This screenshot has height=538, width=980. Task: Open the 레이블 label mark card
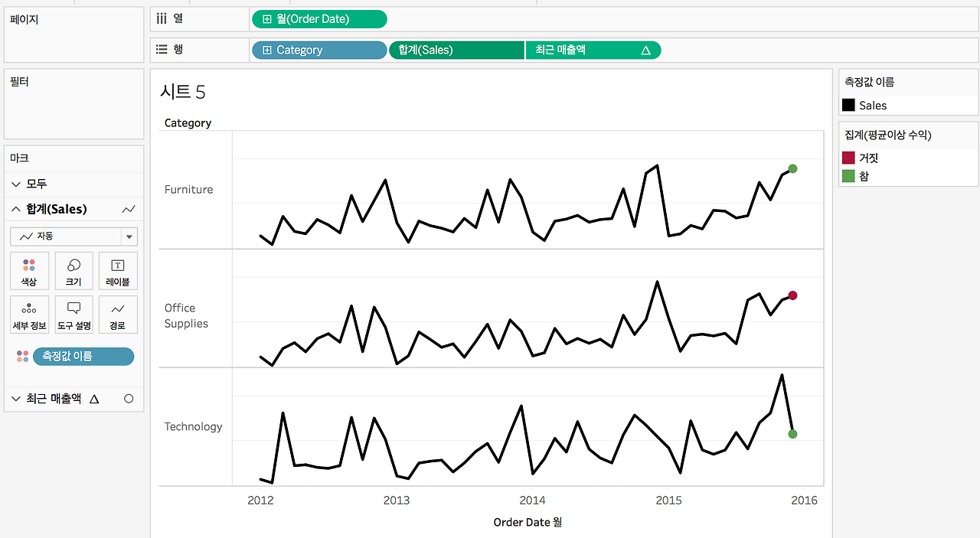118,272
